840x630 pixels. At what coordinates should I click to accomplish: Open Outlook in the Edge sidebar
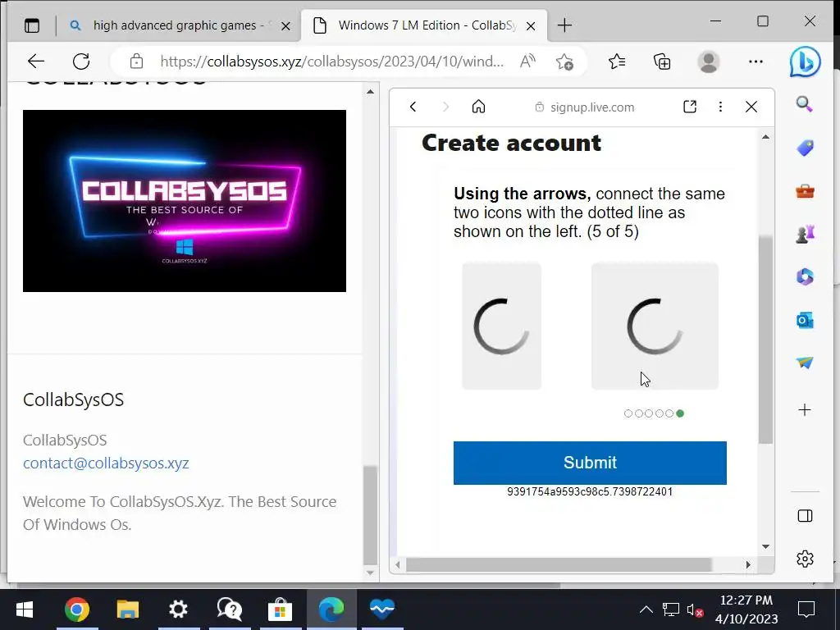(805, 321)
